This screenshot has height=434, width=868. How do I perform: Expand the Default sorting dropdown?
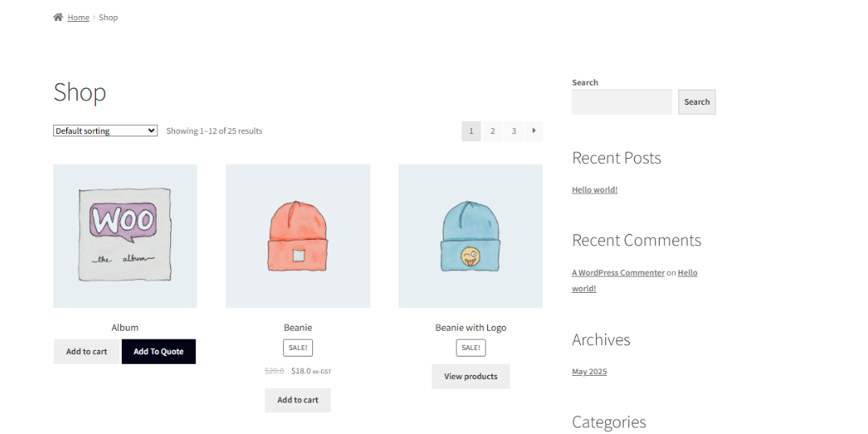tap(105, 131)
